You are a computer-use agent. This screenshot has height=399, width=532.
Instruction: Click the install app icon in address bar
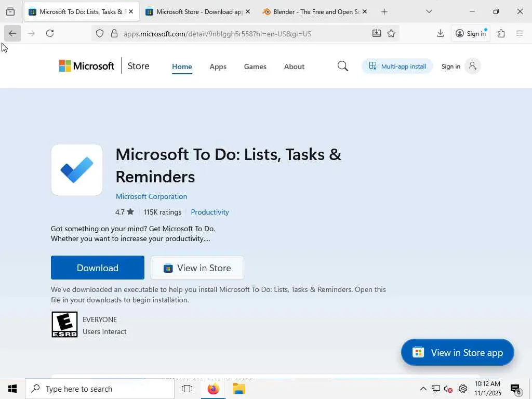[x=377, y=33]
